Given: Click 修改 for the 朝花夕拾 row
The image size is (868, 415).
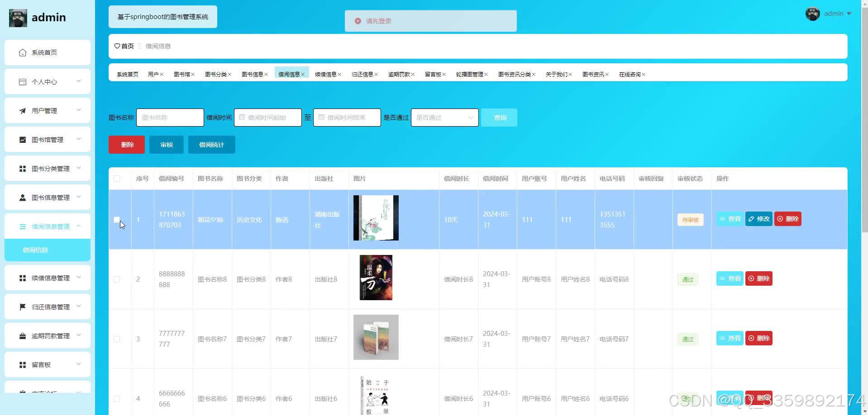Looking at the screenshot, I should pos(759,219).
